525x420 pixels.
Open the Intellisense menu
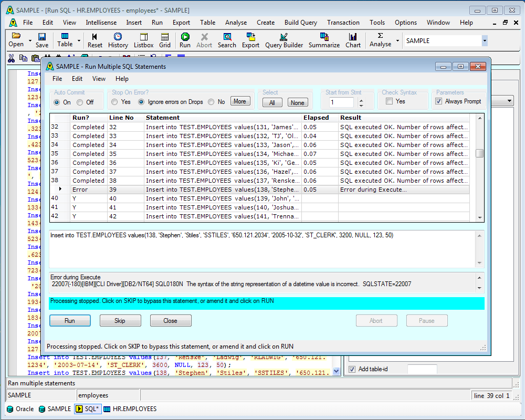[x=101, y=23]
